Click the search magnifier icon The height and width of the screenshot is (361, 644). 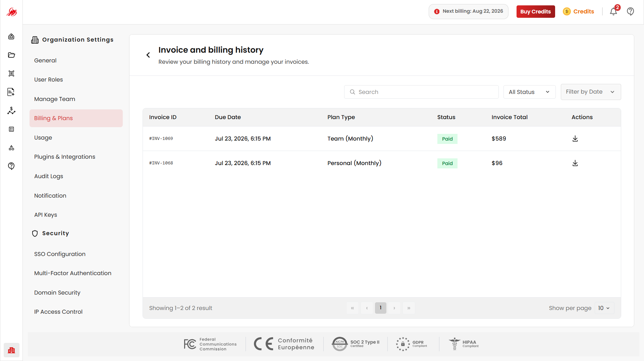[353, 92]
